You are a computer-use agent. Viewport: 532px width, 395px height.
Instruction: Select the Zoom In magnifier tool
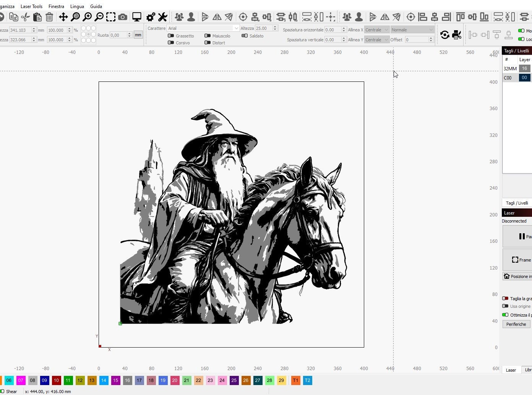coord(88,17)
